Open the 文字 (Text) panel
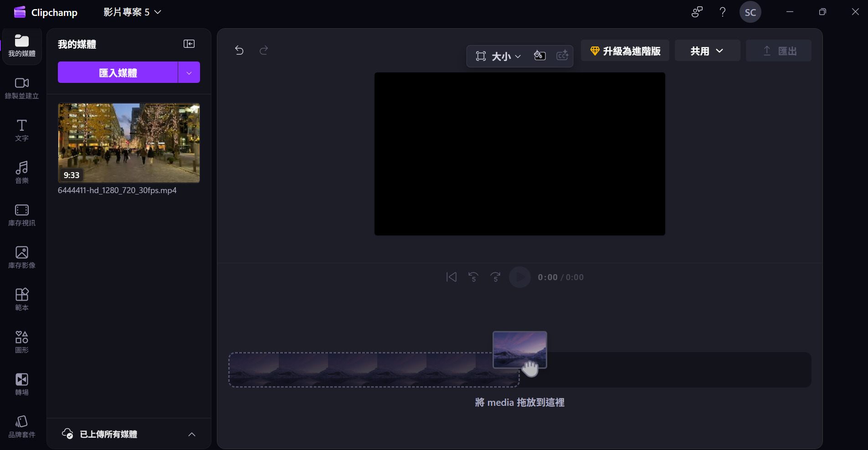Viewport: 868px width, 450px height. point(21,130)
